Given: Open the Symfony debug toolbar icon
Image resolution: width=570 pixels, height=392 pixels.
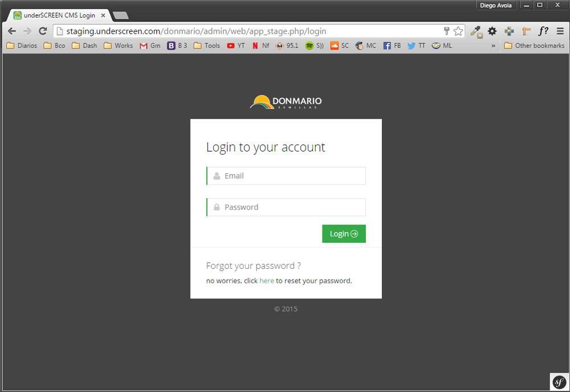Looking at the screenshot, I should click(x=559, y=382).
